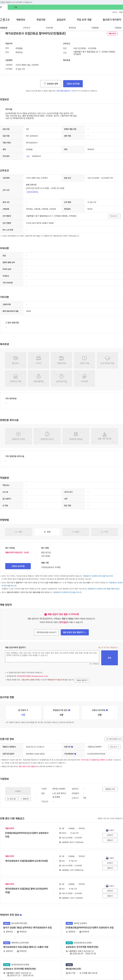This screenshot has width=123, height=980.
Task: Click the 고용24 입사지원 button under 접수 마감일
Action: pyautogui.click(x=18, y=566)
